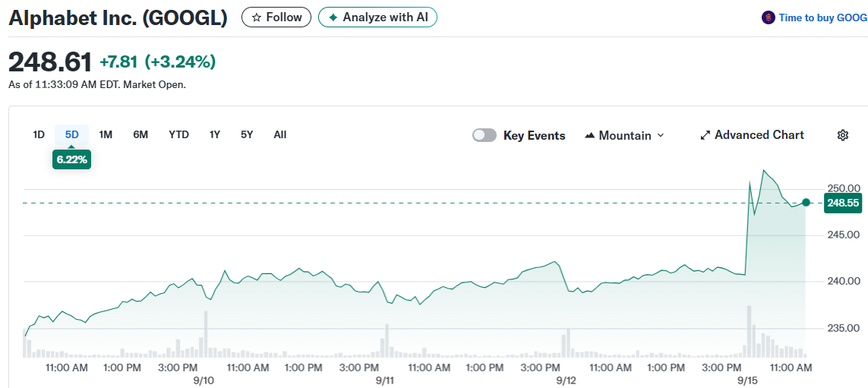Open the Time to buy GOOG link
This screenshot has width=868, height=388.
pos(822,17)
